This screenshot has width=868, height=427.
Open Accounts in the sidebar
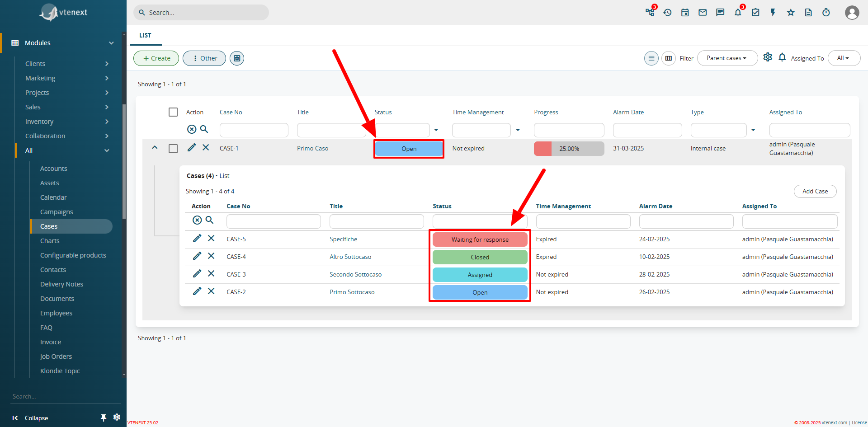(53, 169)
